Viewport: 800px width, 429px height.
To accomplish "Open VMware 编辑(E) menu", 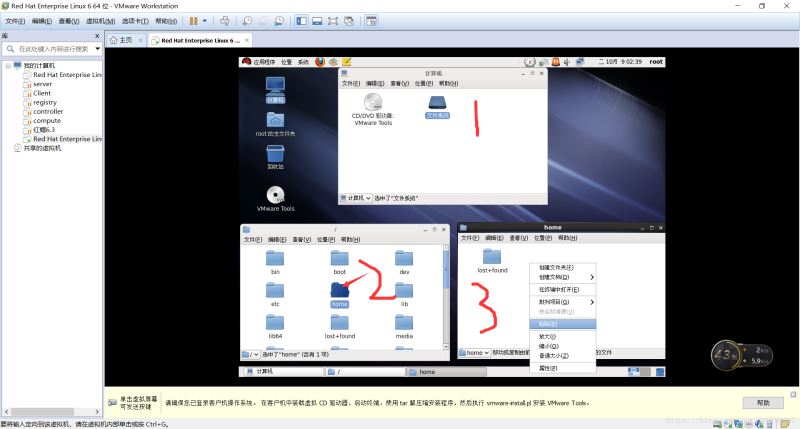I will pyautogui.click(x=42, y=21).
